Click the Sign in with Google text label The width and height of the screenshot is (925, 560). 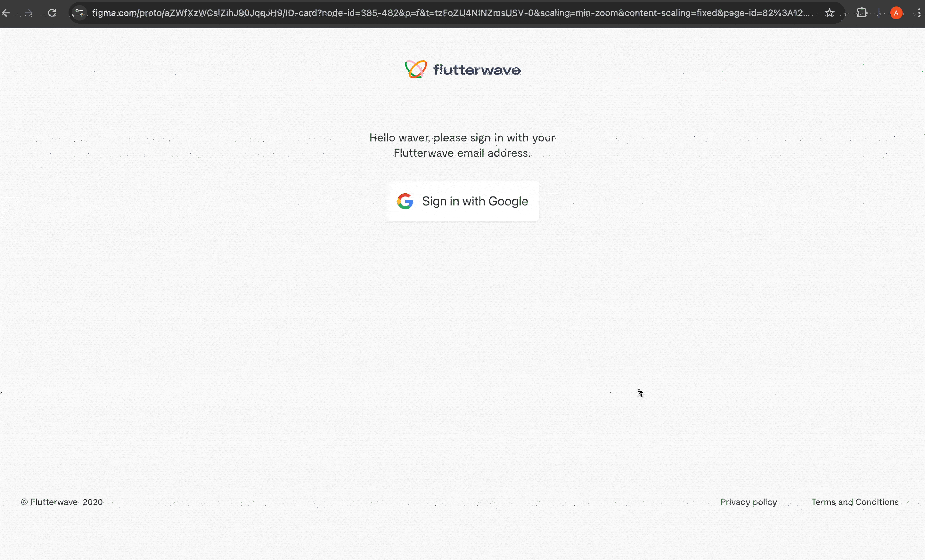coord(475,201)
